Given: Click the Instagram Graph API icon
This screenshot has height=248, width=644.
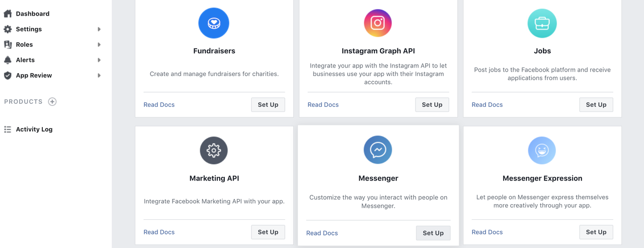Looking at the screenshot, I should 378,23.
